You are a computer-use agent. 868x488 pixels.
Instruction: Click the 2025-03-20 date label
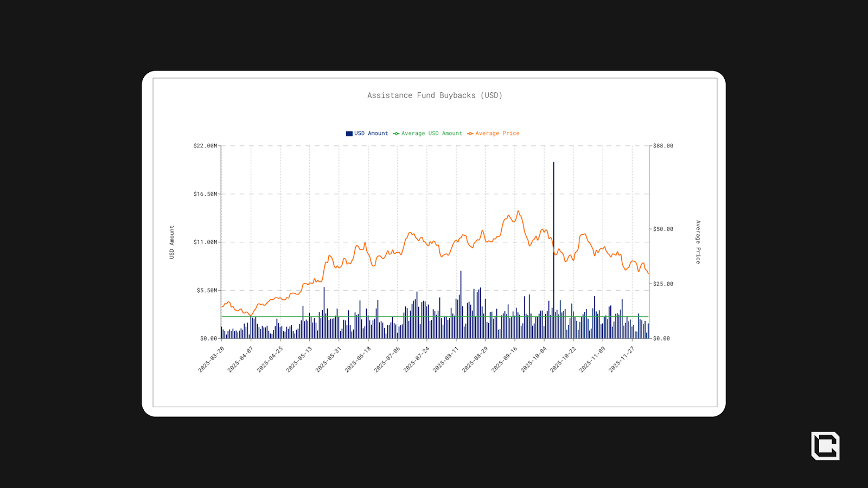click(x=211, y=359)
